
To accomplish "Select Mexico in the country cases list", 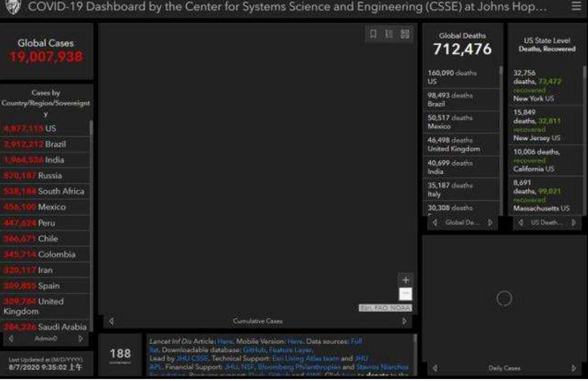I will tap(45, 207).
